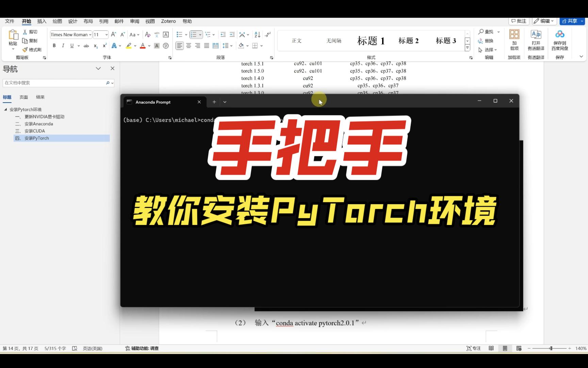This screenshot has width=588, height=368.
Task: Apply the 标题 1 heading style
Action: click(x=371, y=41)
